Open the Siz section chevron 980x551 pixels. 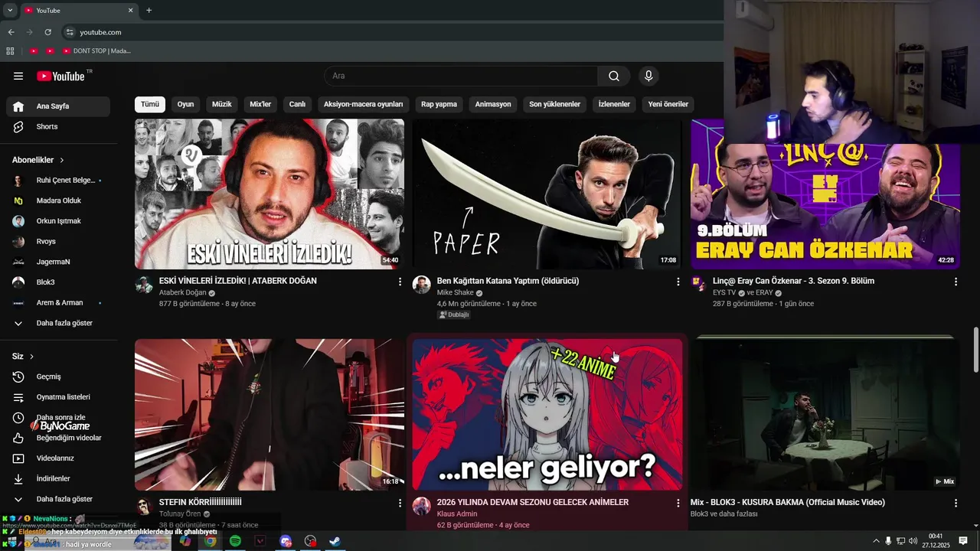31,357
